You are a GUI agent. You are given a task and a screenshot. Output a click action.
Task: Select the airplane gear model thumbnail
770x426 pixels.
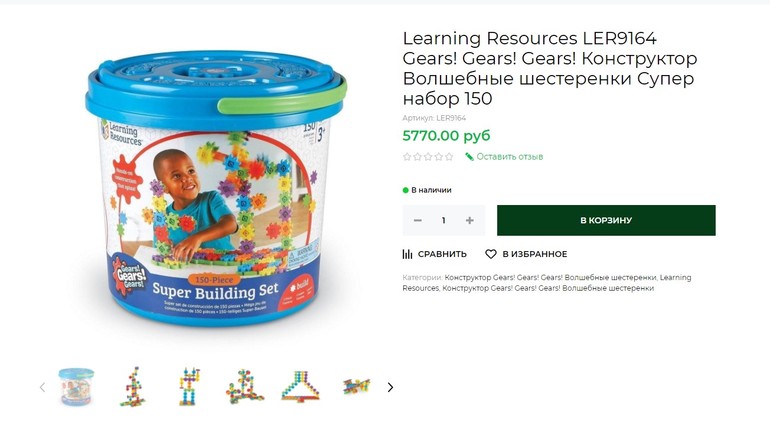point(357,386)
